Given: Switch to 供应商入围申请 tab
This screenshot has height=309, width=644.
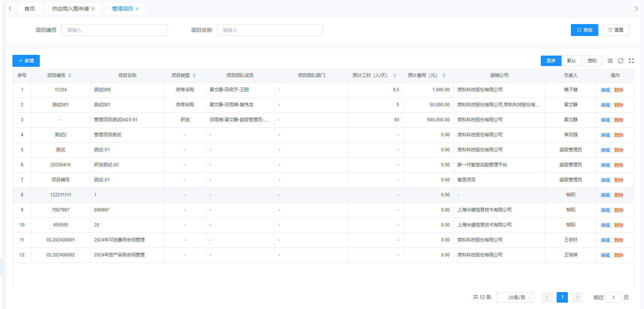Looking at the screenshot, I should coord(70,9).
